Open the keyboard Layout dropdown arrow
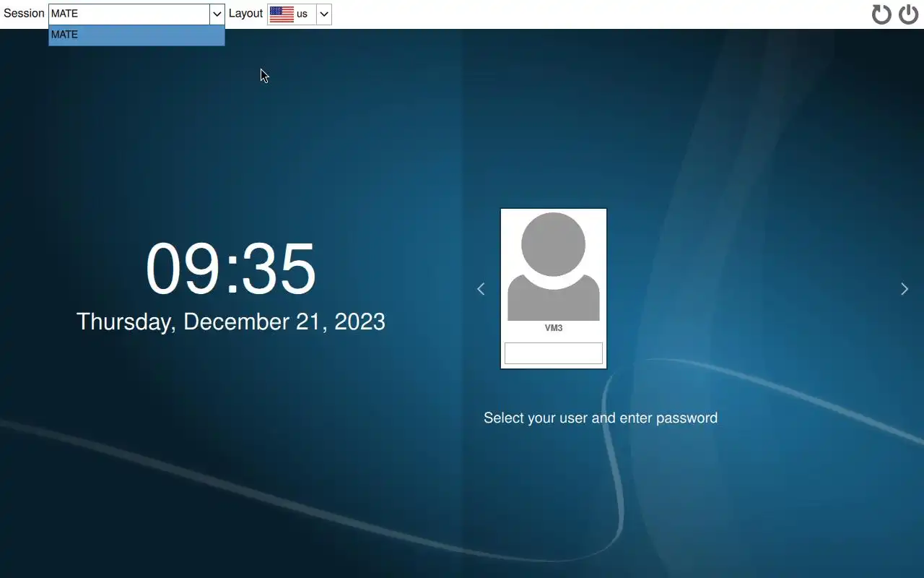924x578 pixels. click(x=324, y=14)
